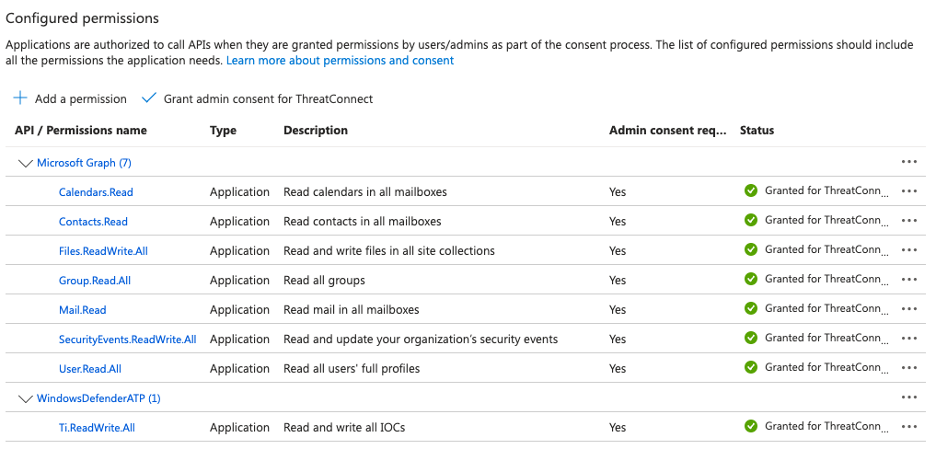Open the ellipsis menu for SecurityEvents.ReadWrite.All row
Screen dimensions: 936x450
click(x=909, y=338)
